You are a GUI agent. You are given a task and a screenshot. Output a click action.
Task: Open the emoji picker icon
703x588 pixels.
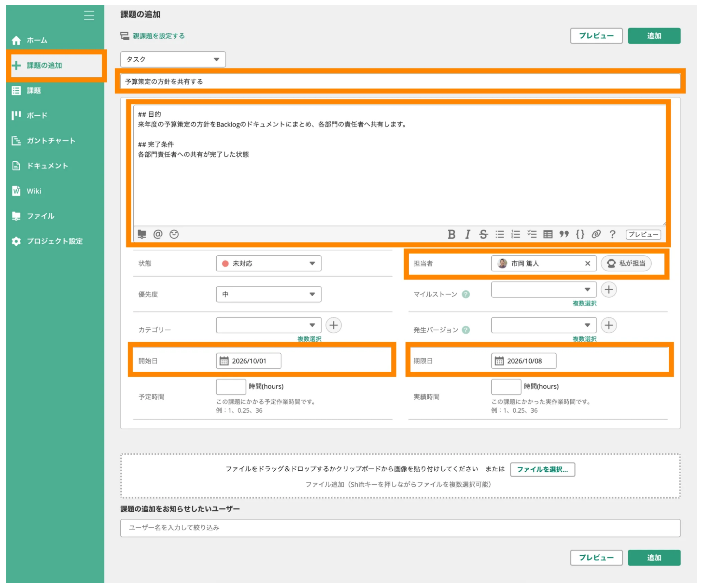[174, 234]
